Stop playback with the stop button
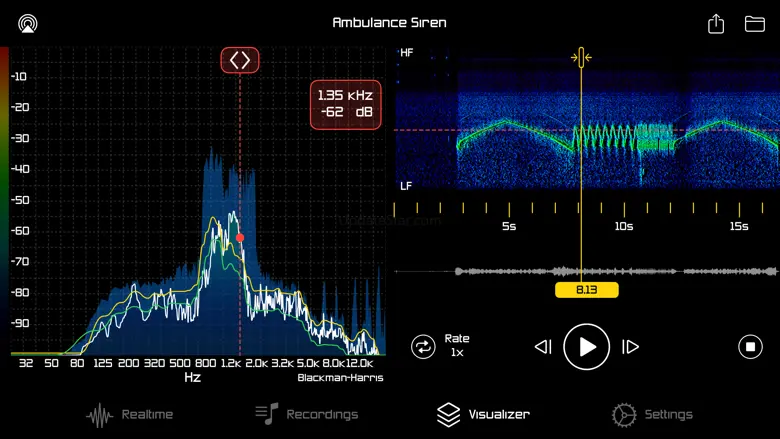 tap(750, 347)
